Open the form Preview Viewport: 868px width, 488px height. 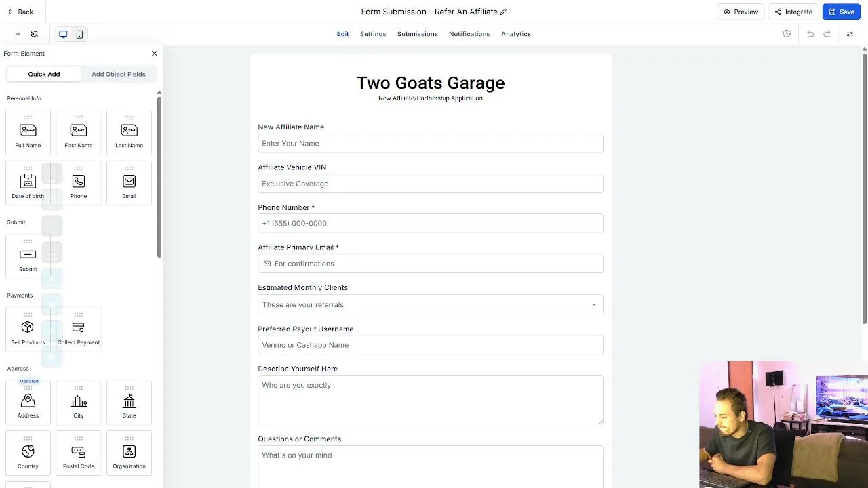tap(741, 12)
